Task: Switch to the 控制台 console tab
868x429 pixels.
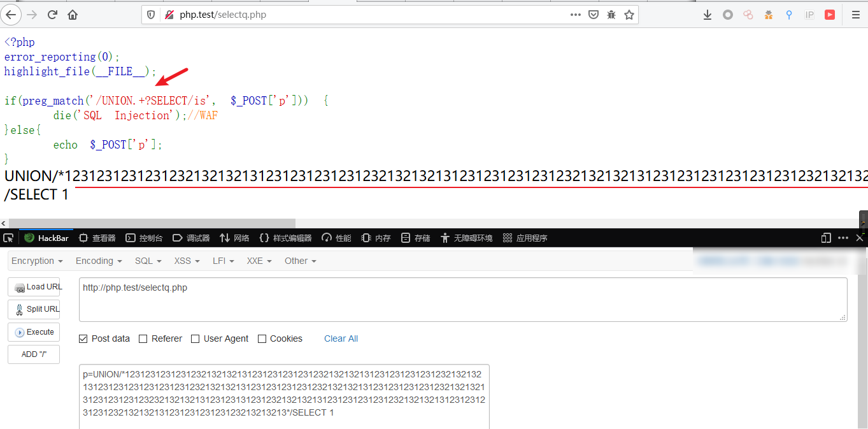Action: [x=144, y=238]
